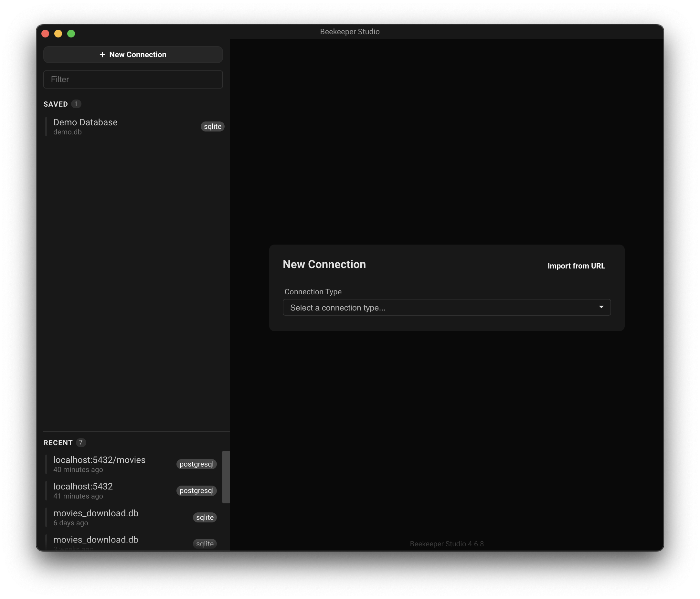This screenshot has width=700, height=599.
Task: Click the plus icon beside New Connection
Action: 102,55
